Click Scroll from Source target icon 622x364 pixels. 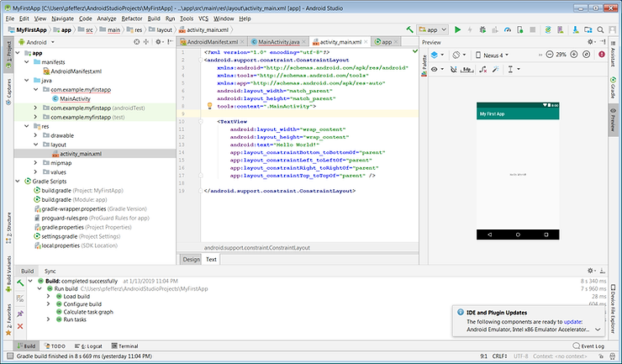click(x=136, y=42)
